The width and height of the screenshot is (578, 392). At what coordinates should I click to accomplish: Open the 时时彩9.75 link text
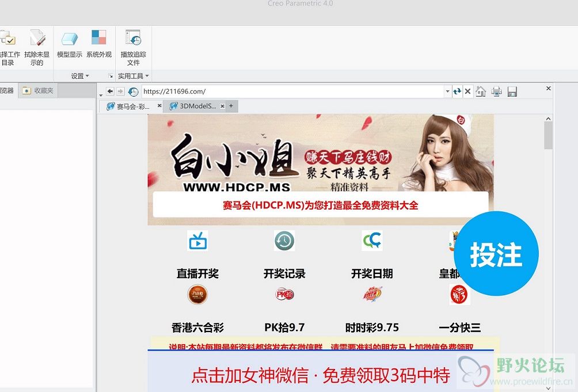371,328
